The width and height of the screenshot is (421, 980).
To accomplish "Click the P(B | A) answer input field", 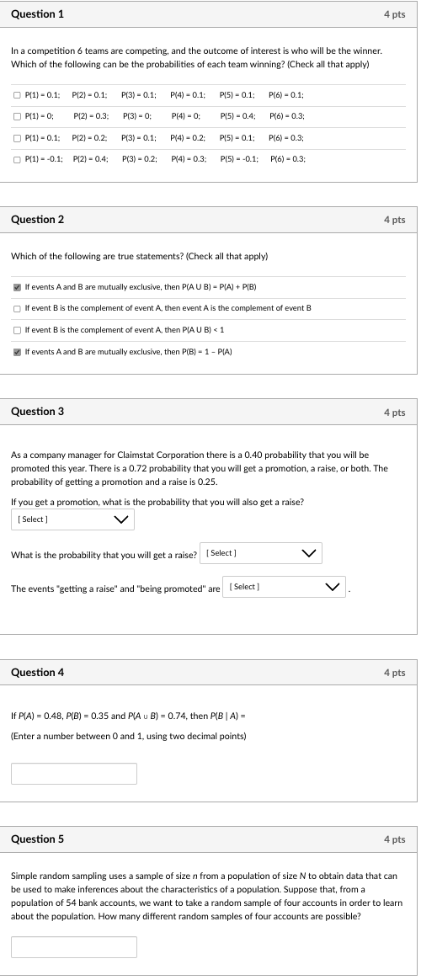I will point(74,774).
